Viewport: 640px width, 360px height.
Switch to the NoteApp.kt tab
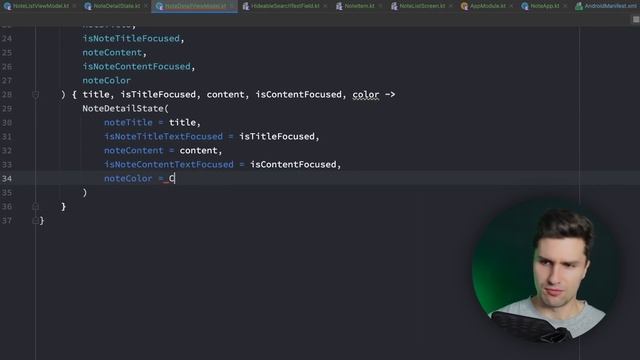tap(545, 6)
